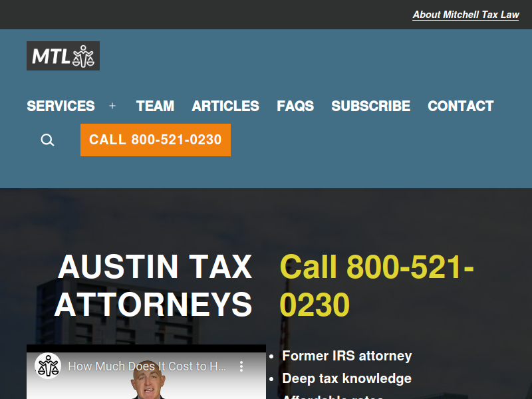Open the video title How Much Does It Cost
Viewport: 532px width, 399px height.
click(x=146, y=366)
